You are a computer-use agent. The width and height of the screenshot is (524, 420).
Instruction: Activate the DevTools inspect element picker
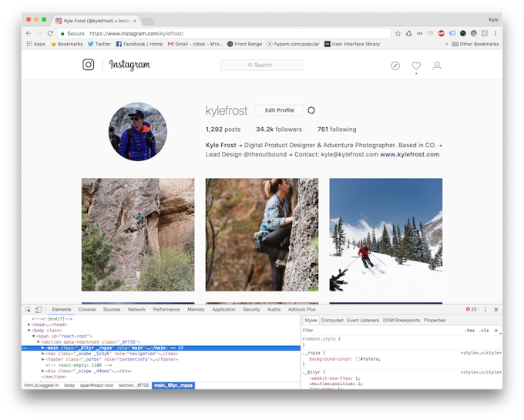29,309
